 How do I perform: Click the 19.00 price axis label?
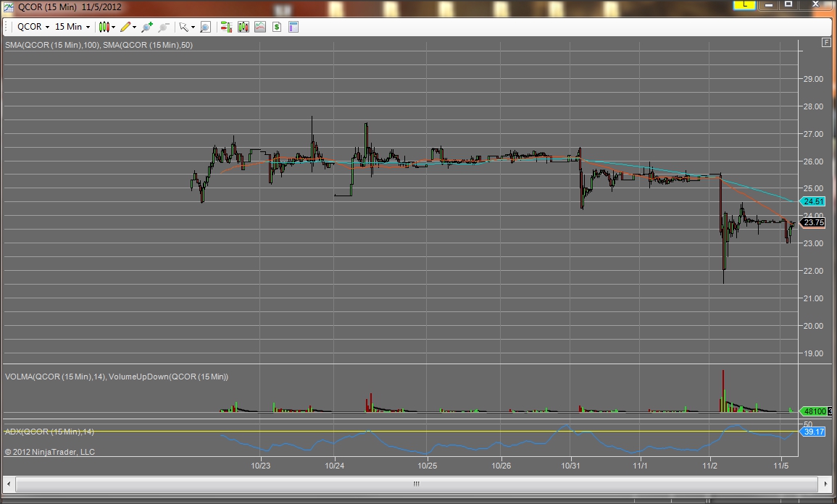point(814,353)
